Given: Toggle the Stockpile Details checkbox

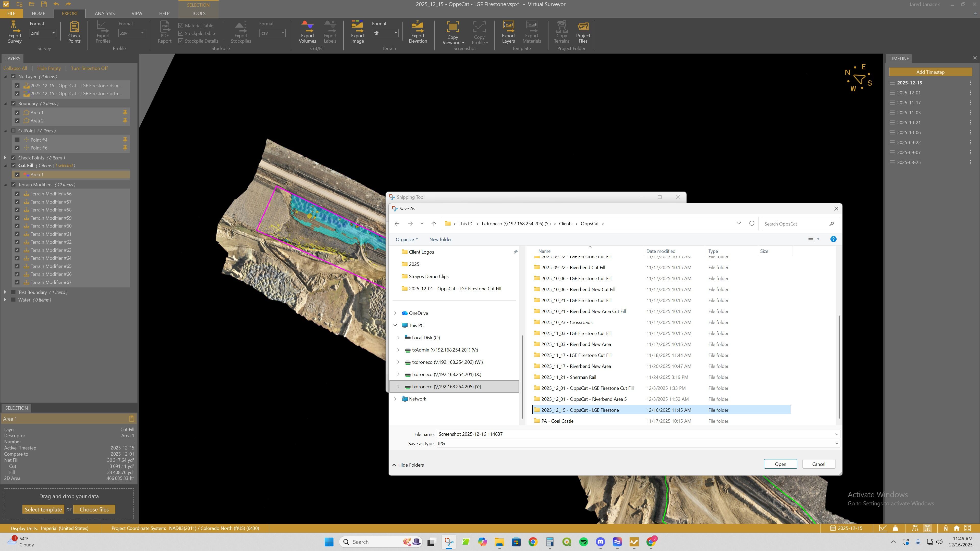Looking at the screenshot, I should point(181,41).
